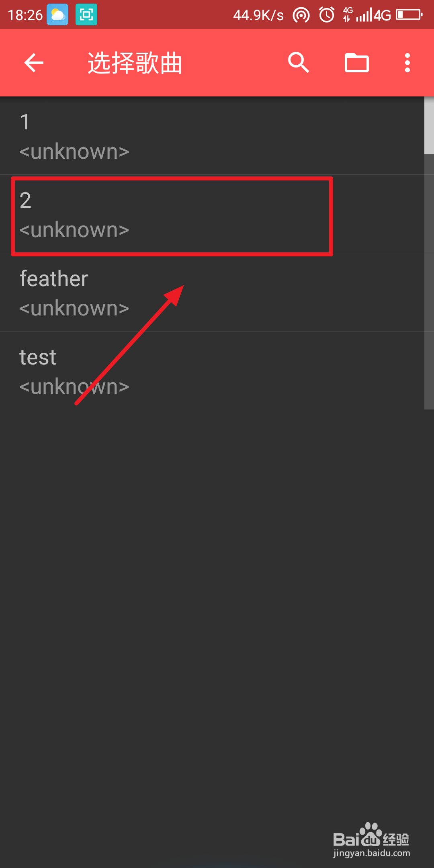Tap the weather app status icon
This screenshot has height=868, width=434.
pos(57,15)
